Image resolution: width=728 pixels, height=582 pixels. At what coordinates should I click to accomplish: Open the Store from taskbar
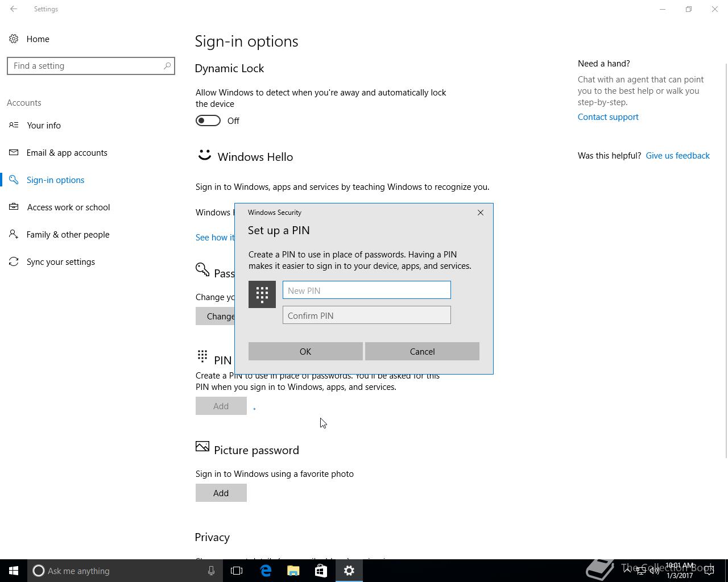coord(321,571)
